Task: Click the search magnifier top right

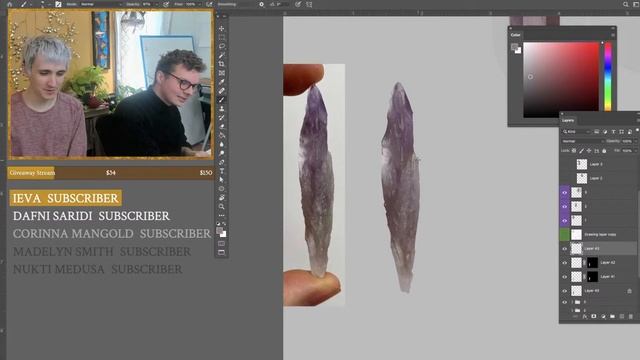Action: 626,4
